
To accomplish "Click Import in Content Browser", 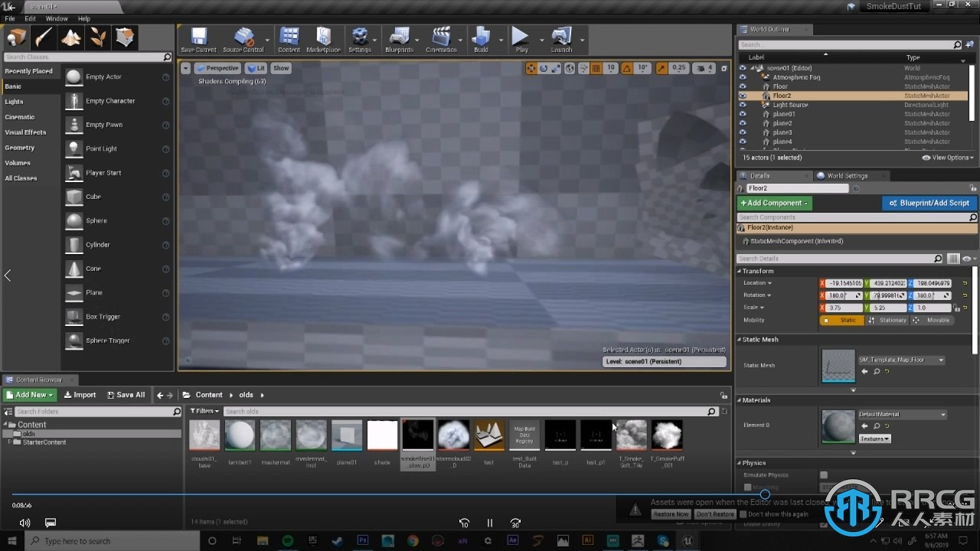I will point(80,395).
